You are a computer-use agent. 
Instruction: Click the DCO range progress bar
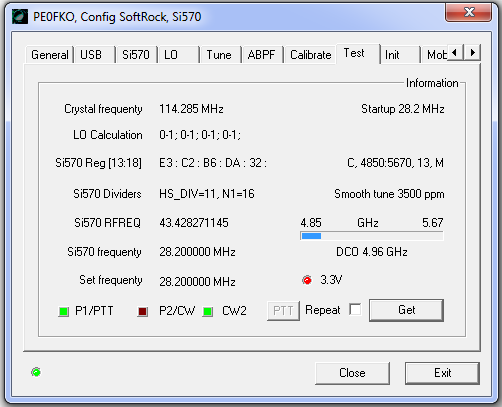tap(372, 236)
